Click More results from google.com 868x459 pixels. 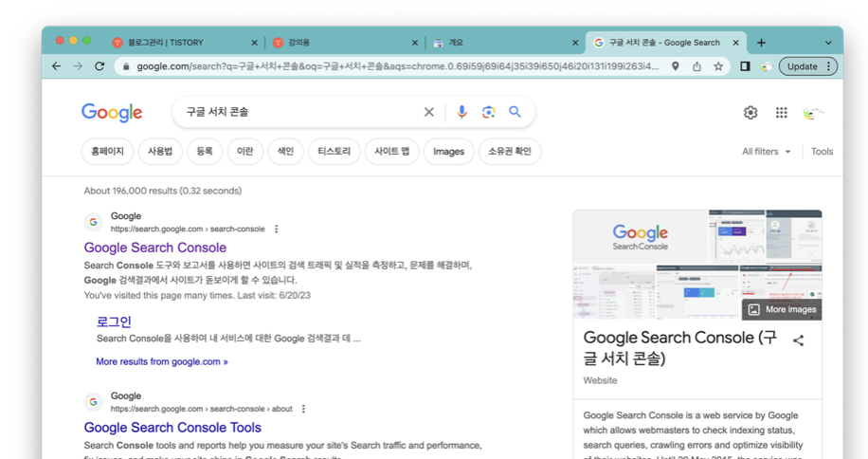point(162,362)
